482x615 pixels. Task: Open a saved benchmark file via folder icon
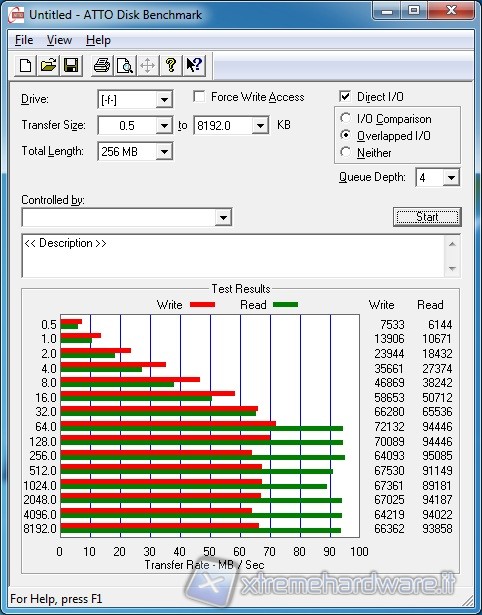(x=48, y=65)
